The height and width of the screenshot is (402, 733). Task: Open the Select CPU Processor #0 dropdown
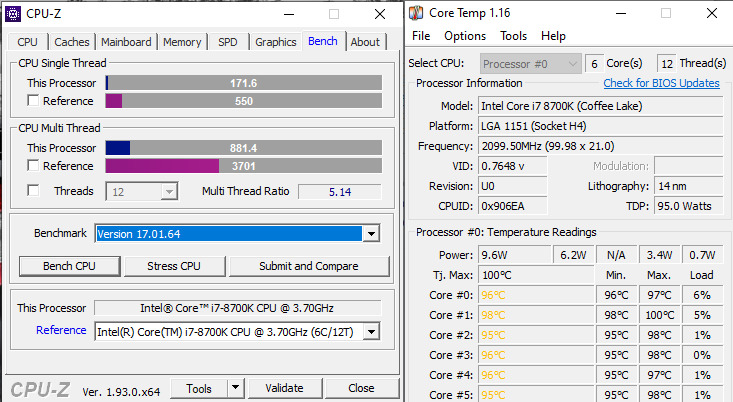pyautogui.click(x=531, y=64)
